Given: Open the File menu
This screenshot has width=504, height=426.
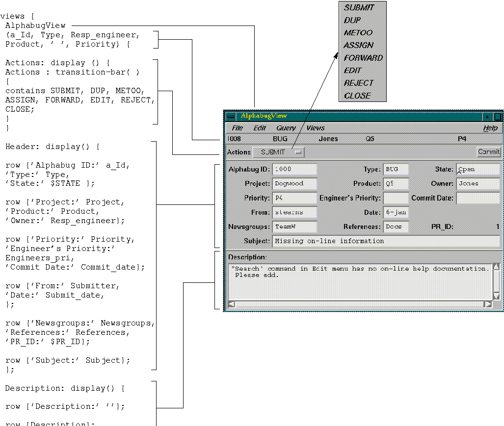Looking at the screenshot, I should point(237,128).
